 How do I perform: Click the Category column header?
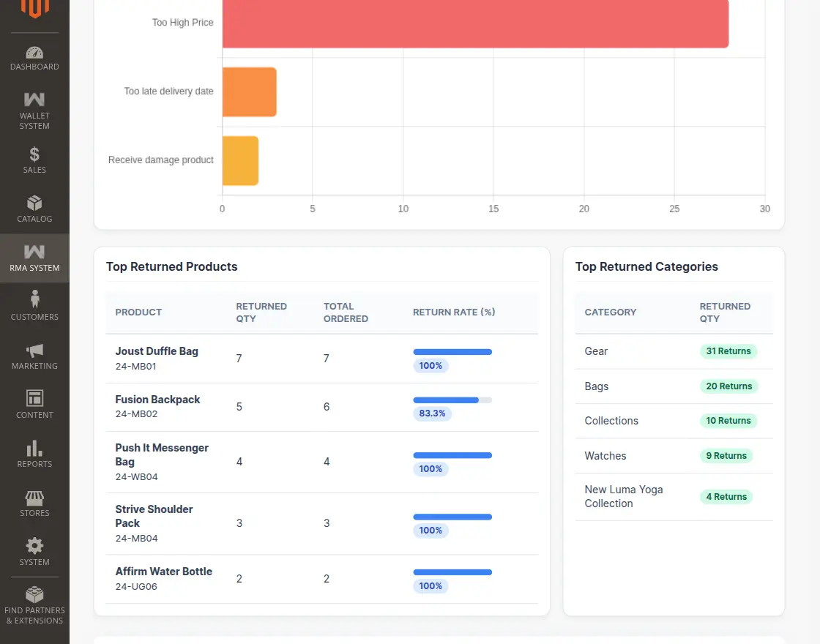click(x=611, y=312)
